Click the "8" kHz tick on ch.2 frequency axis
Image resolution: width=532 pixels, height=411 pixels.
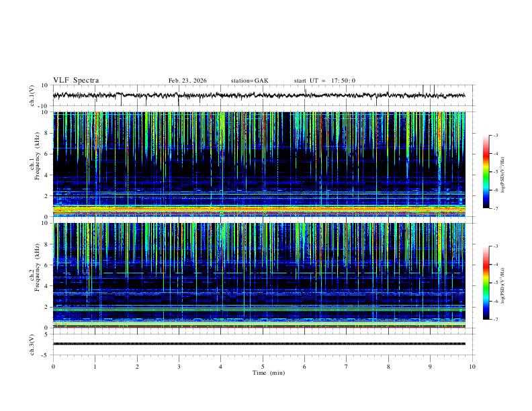[x=46, y=244]
